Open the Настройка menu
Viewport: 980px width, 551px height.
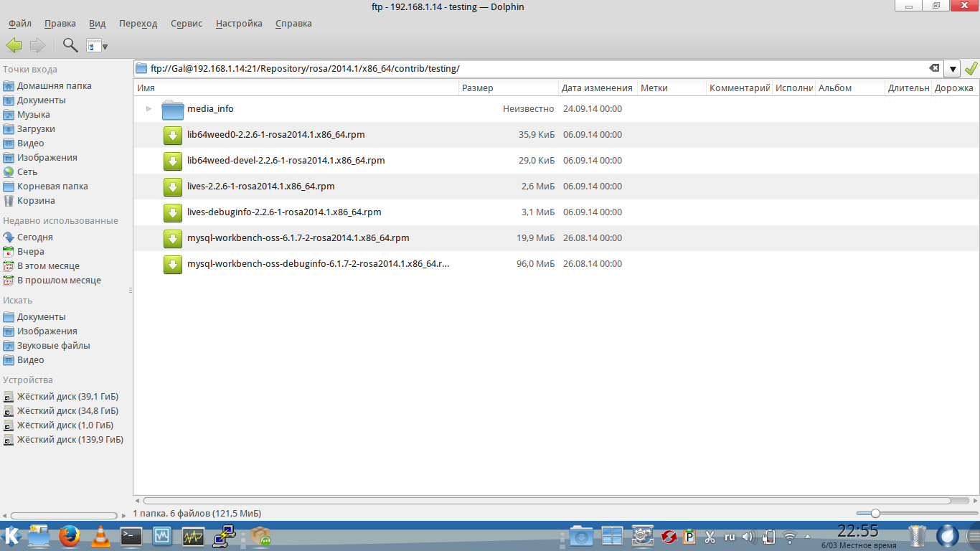tap(239, 23)
